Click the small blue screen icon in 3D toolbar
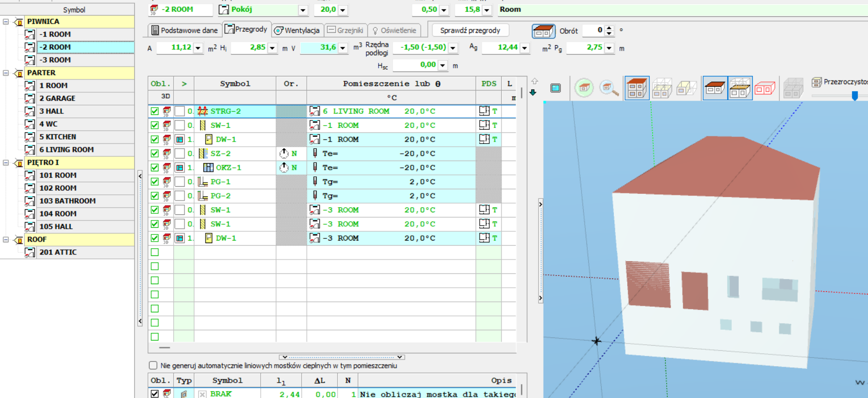The width and height of the screenshot is (868, 398). pos(555,88)
